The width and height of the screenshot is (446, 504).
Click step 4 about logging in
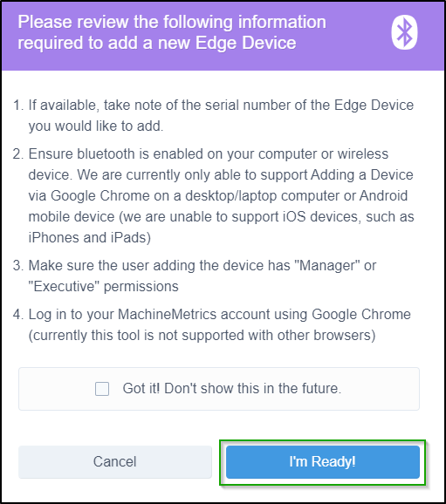[212, 324]
